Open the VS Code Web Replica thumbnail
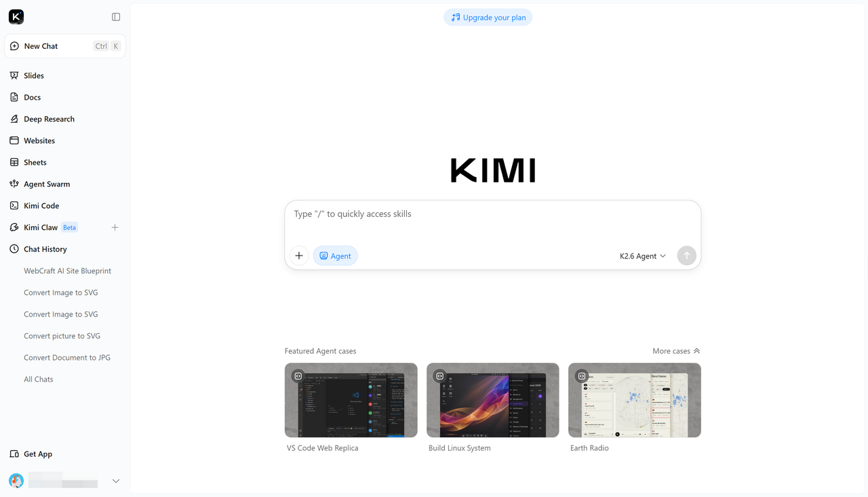 (x=351, y=400)
